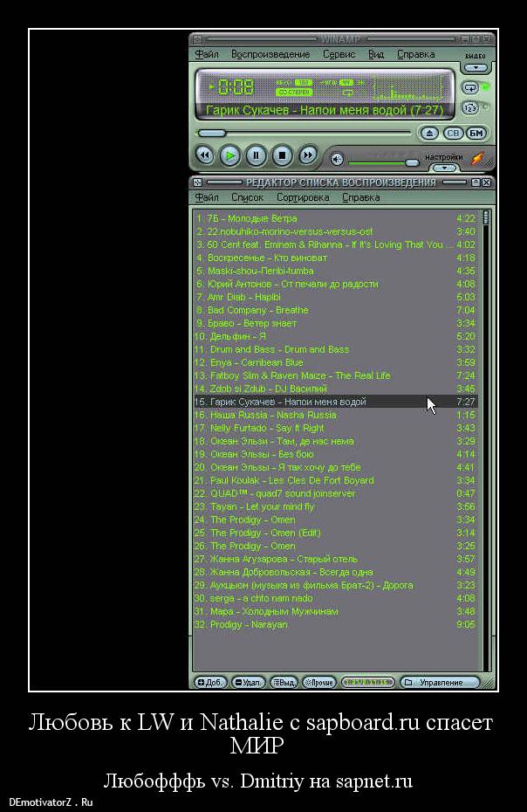The image size is (527, 812).
Task: Open the Вид menu
Action: [x=376, y=54]
